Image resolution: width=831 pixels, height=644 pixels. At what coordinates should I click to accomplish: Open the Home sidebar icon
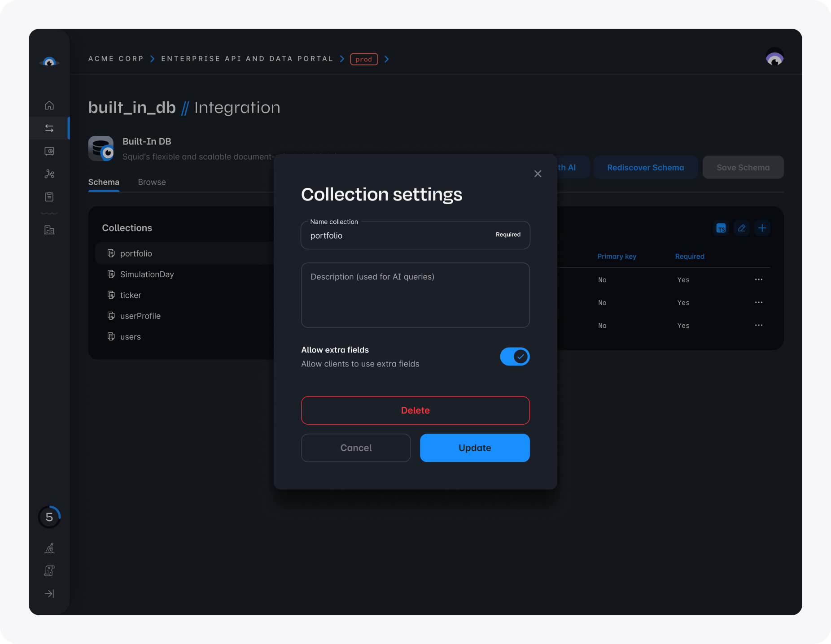(49, 105)
